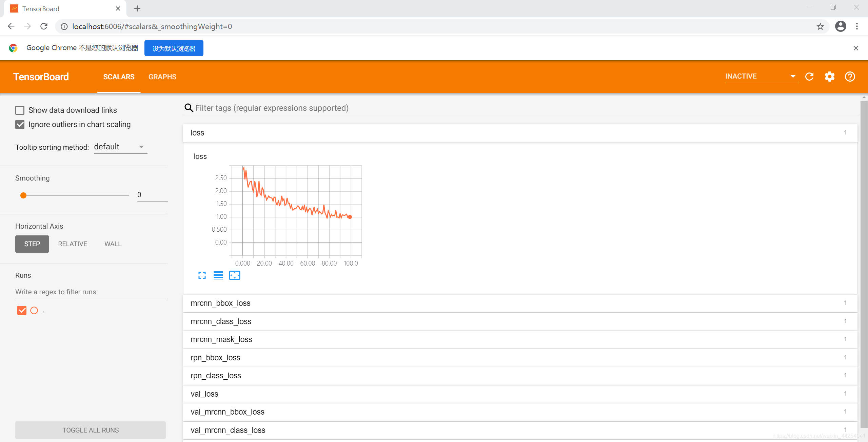The image size is (868, 442).
Task: Open Chrome profile avatar menu
Action: (841, 26)
